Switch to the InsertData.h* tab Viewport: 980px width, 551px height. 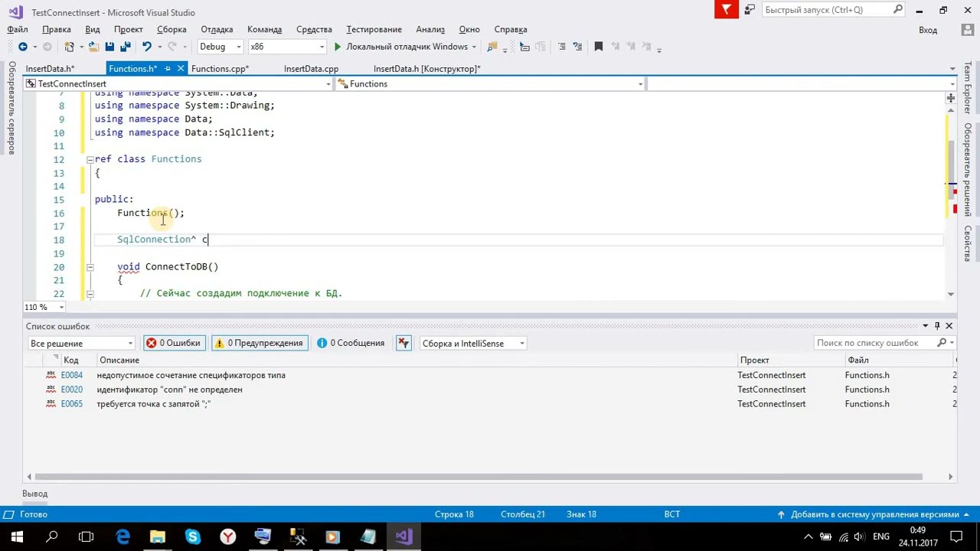point(50,69)
